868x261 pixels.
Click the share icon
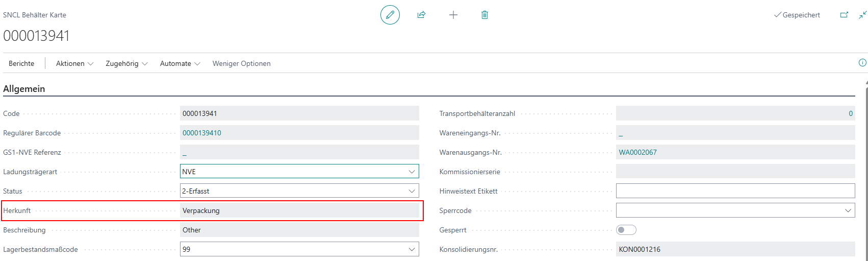point(421,15)
